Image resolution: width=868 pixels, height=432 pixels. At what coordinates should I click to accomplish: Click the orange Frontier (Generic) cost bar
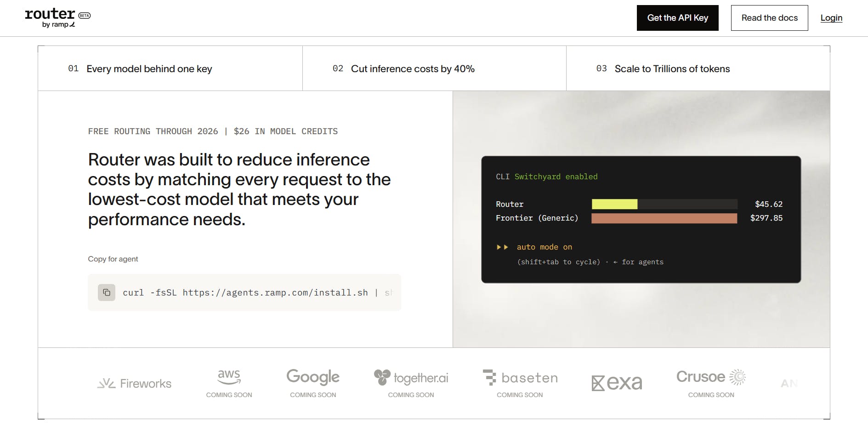664,218
